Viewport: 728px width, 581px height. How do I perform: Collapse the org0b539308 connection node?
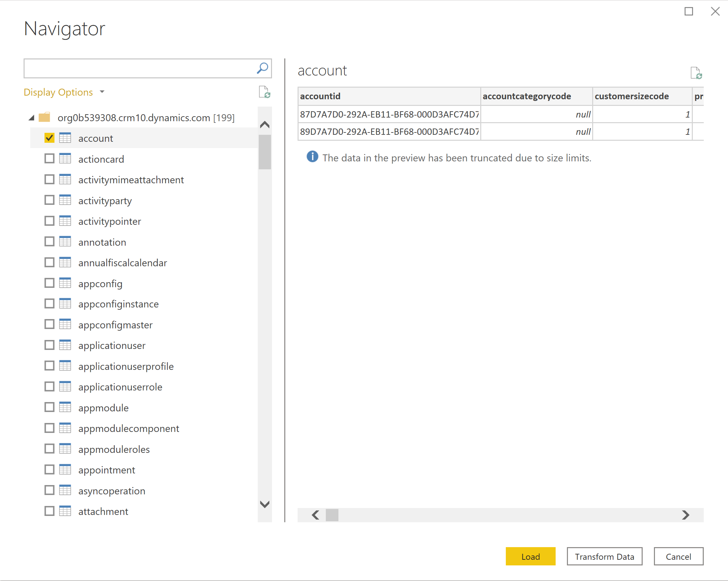tap(29, 117)
